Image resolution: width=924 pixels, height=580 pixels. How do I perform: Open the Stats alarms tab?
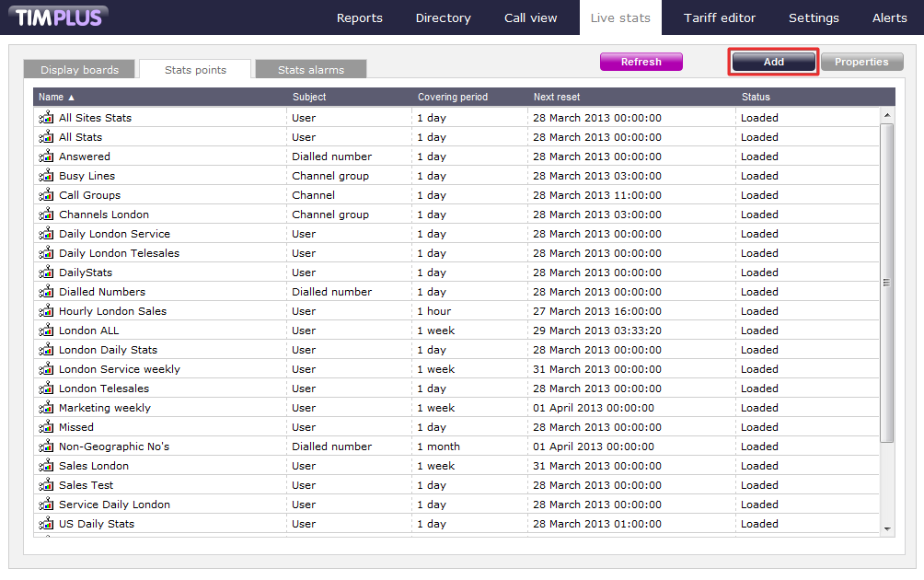tap(310, 70)
